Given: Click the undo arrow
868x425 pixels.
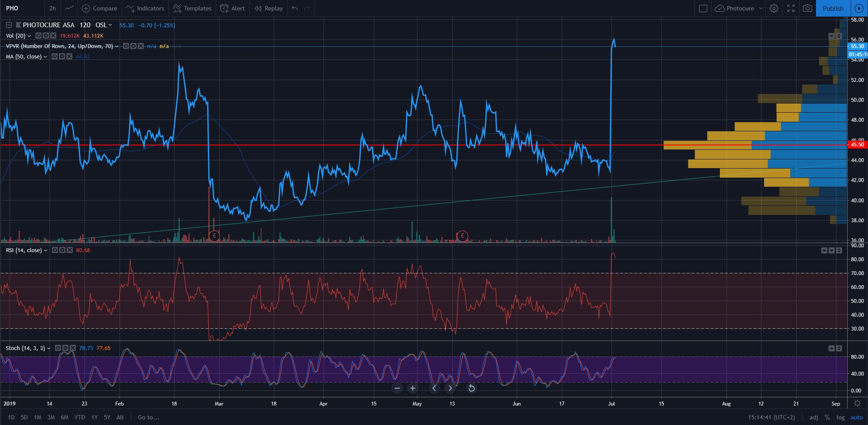Looking at the screenshot, I should click(295, 8).
